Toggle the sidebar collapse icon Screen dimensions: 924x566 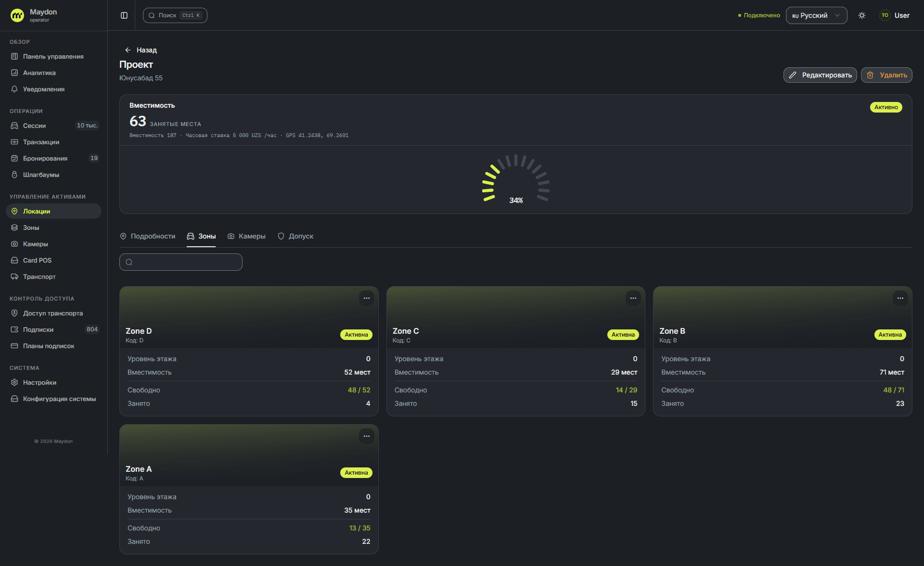coord(124,15)
